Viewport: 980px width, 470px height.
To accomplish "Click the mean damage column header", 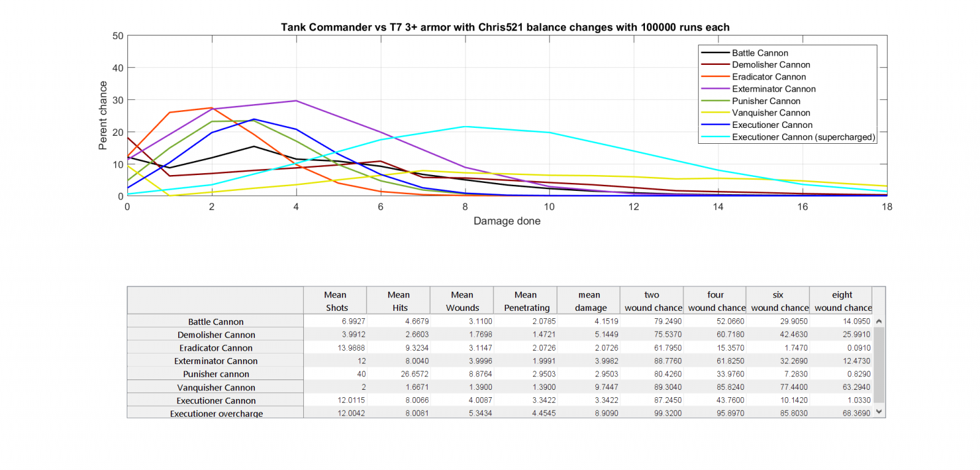I will point(589,301).
